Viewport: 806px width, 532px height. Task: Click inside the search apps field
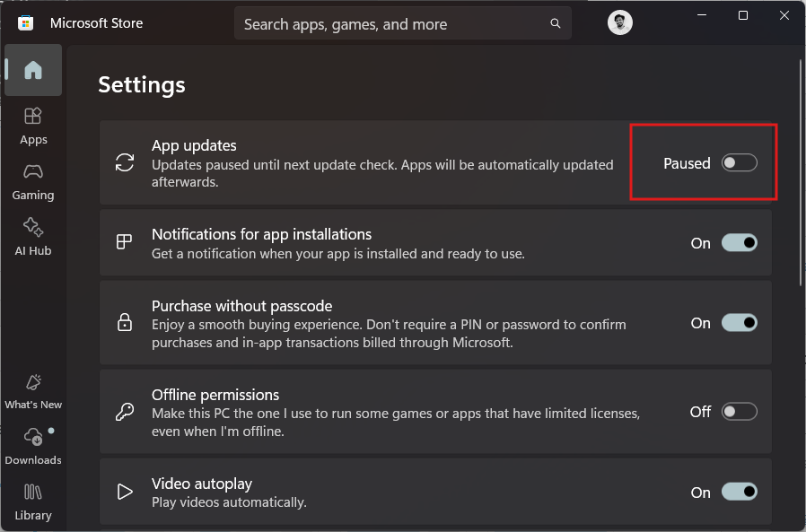pyautogui.click(x=386, y=23)
